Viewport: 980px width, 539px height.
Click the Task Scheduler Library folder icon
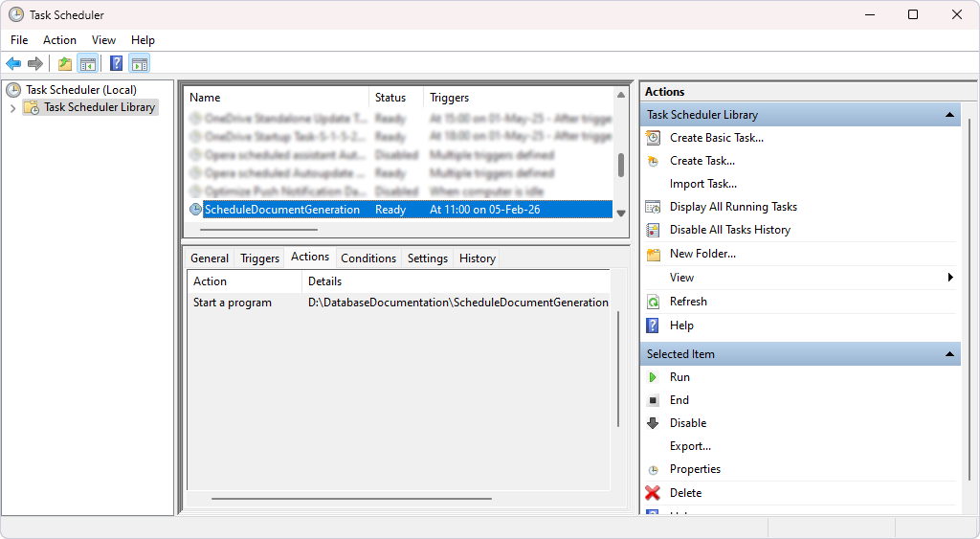pos(32,107)
